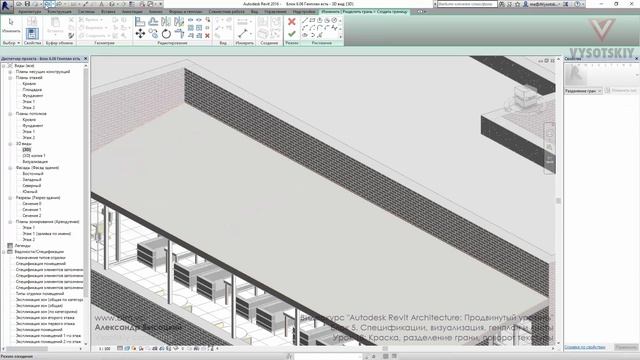Open the Архитектура ribbon tab
This screenshot has width=640, height=360.
(30, 12)
